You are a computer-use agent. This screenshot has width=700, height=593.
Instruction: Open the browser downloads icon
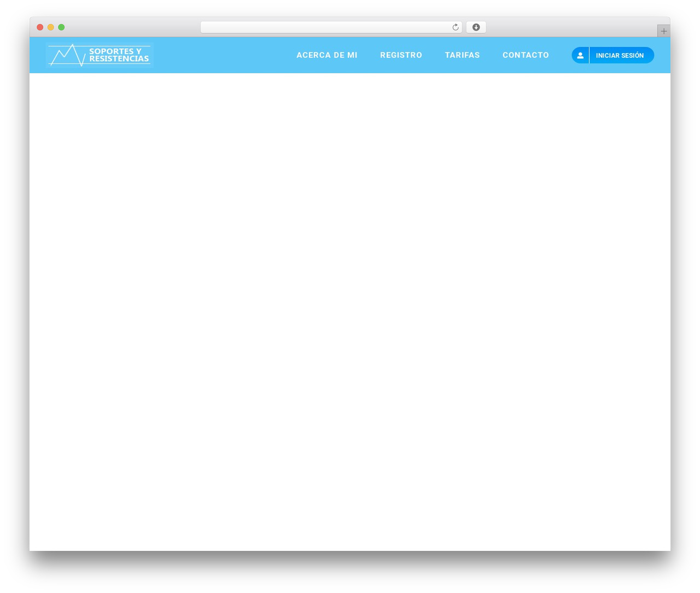476,27
